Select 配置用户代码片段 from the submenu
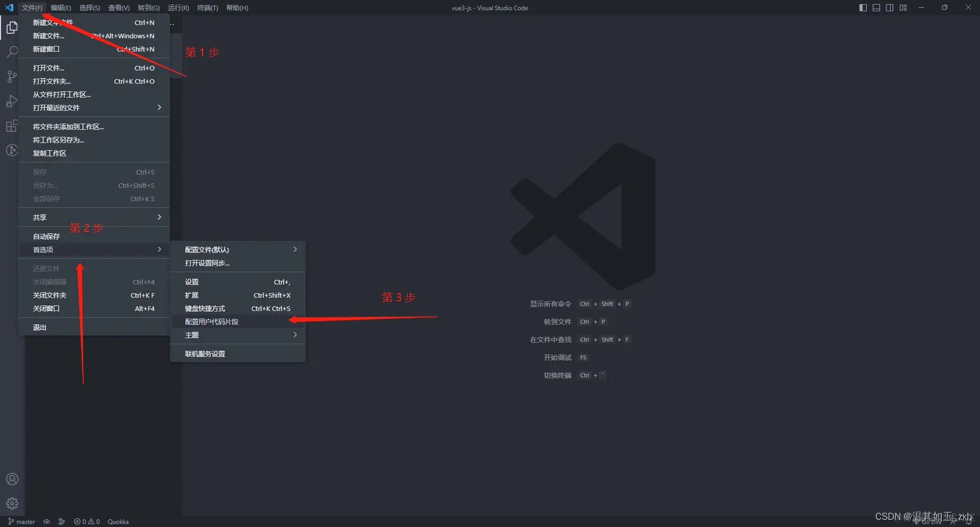The height and width of the screenshot is (527, 980). tap(238, 322)
